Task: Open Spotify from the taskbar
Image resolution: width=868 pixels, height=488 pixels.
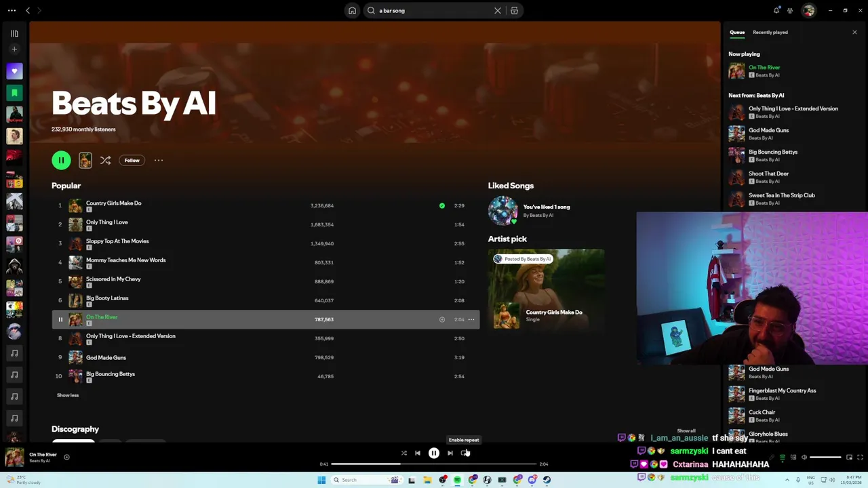Action: click(x=457, y=480)
